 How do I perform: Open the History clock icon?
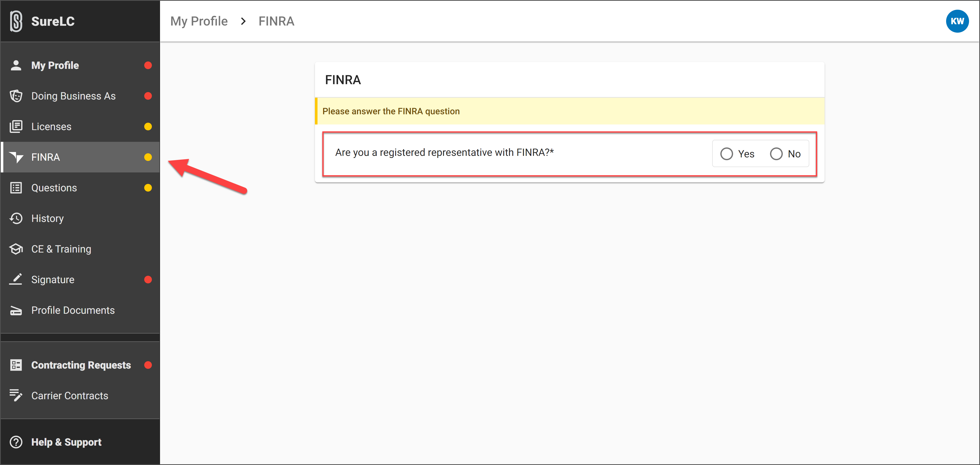click(16, 218)
